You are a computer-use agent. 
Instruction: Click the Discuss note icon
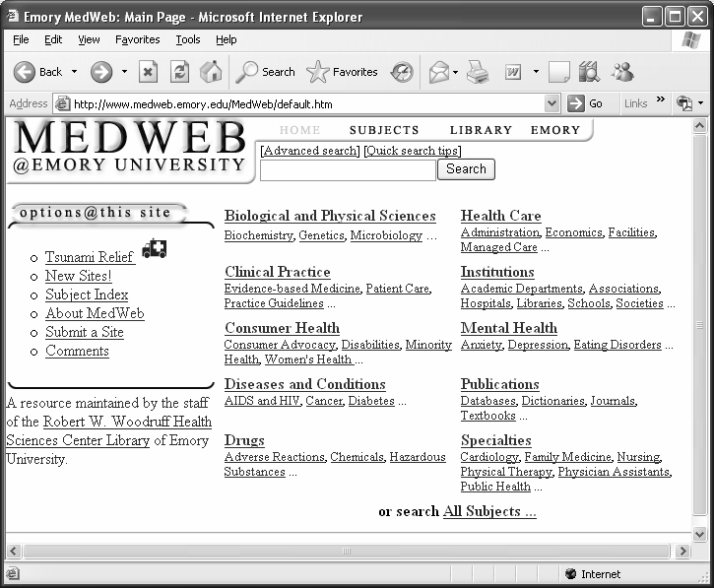click(559, 72)
